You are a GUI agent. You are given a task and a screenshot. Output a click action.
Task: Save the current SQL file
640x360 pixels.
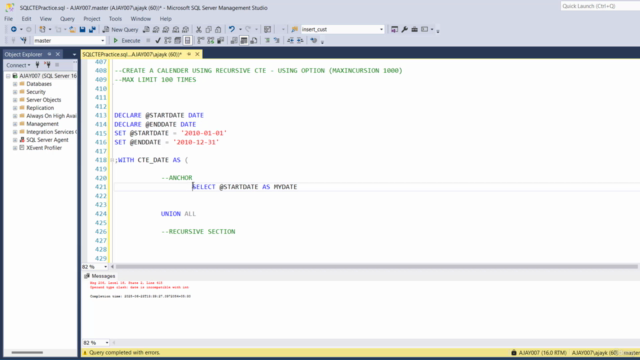(x=82, y=29)
